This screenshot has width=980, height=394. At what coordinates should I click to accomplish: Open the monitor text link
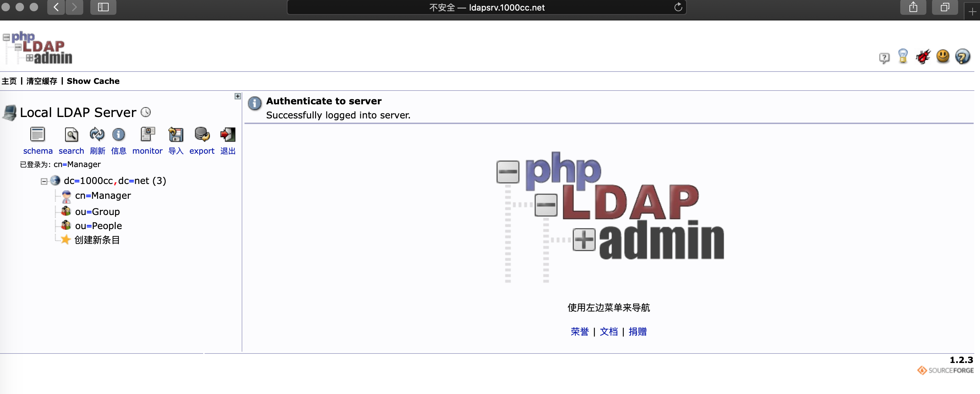147,151
